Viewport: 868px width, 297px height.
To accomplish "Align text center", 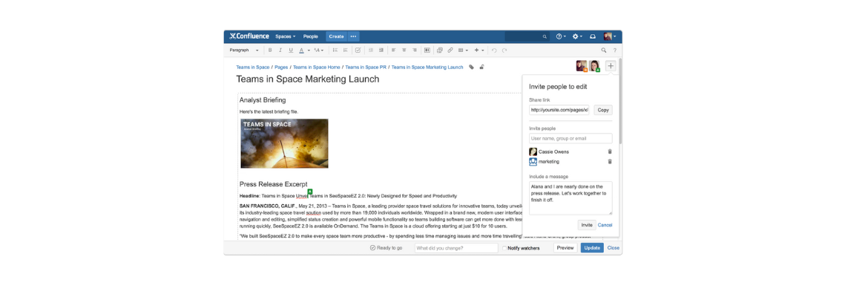I will 404,50.
